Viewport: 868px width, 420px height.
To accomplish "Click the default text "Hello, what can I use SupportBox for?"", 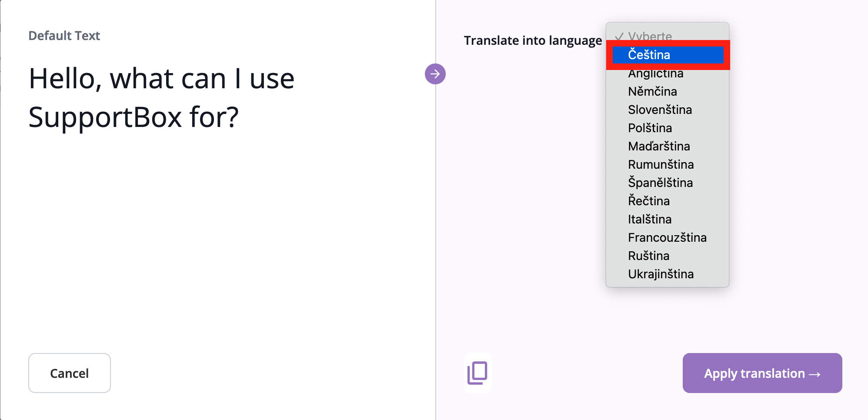I will pyautogui.click(x=161, y=98).
